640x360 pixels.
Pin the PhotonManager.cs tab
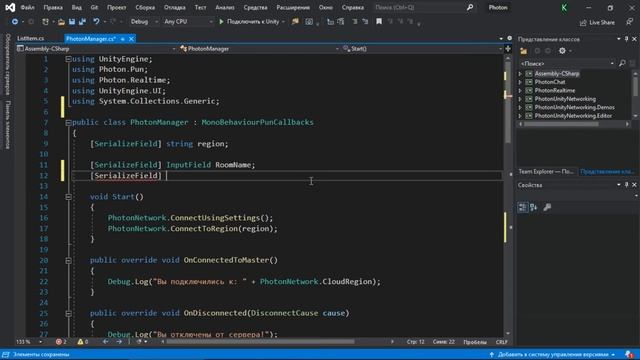(122, 39)
